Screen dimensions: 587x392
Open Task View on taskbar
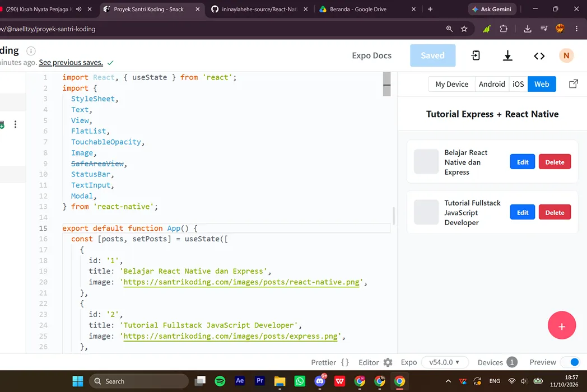click(x=201, y=381)
